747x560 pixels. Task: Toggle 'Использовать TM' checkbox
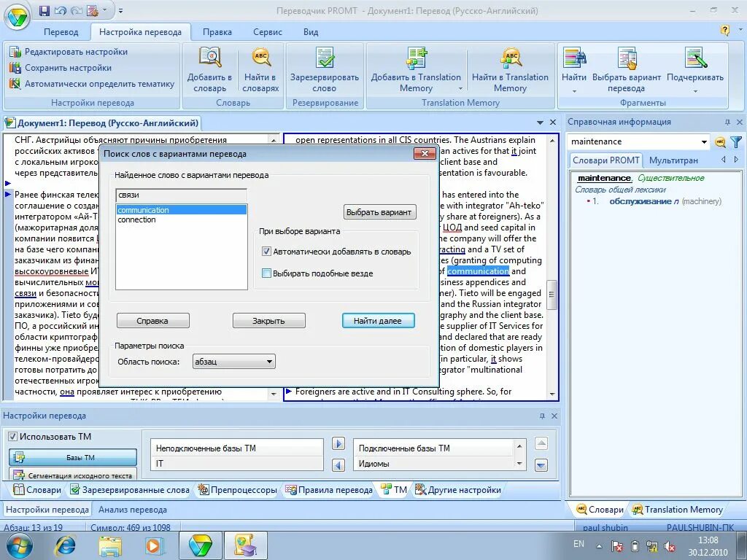[13, 436]
